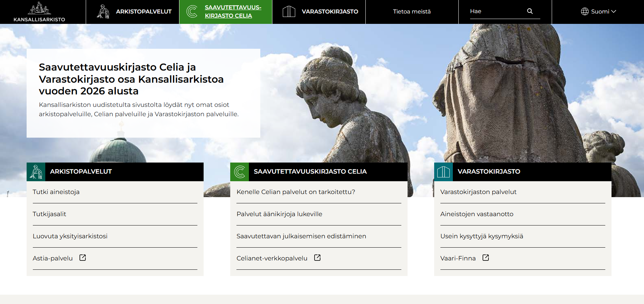
Task: Click the archivist icon beside Arkistopalvelut in the top navigation
Action: [103, 11]
